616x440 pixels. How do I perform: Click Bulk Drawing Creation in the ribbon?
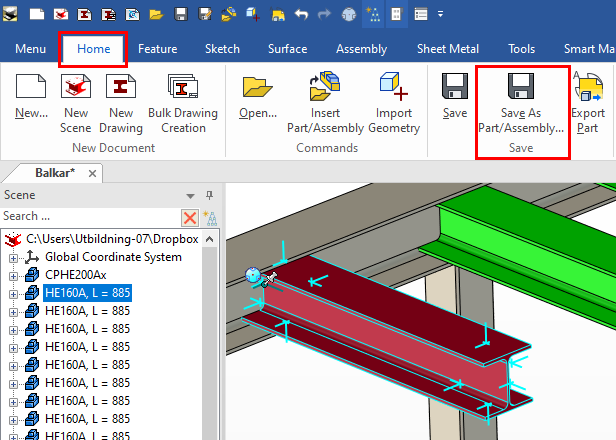point(183,103)
